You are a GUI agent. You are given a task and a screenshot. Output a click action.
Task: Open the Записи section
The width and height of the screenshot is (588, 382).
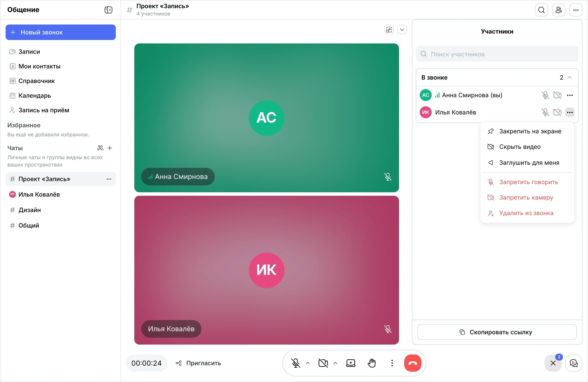[x=60, y=52]
